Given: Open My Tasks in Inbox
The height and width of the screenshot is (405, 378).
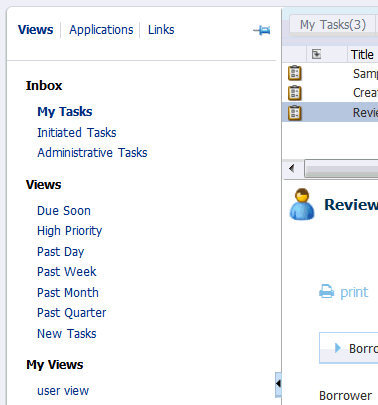Looking at the screenshot, I should point(65,112).
